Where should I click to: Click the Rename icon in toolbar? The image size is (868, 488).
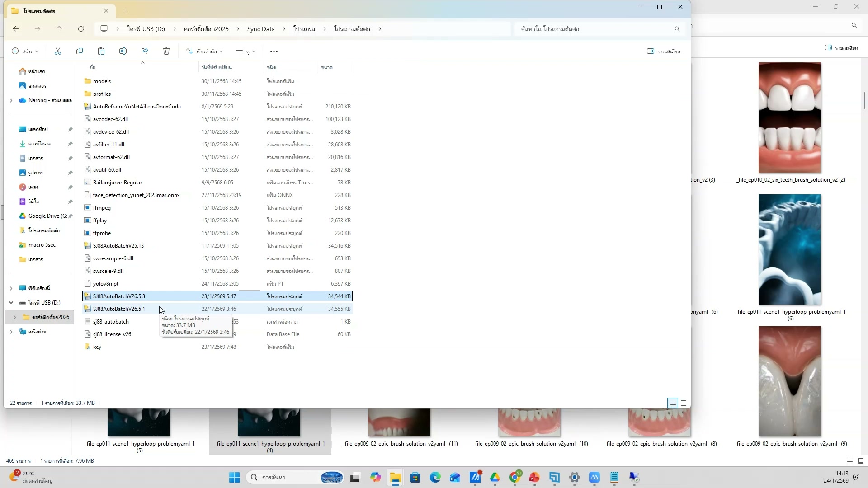coord(123,52)
